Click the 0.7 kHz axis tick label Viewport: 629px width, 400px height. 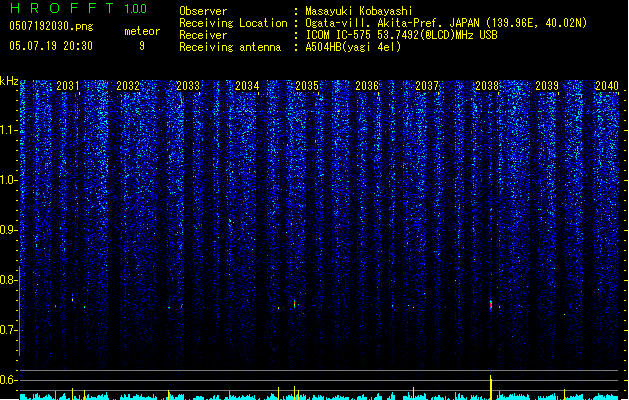click(8, 330)
